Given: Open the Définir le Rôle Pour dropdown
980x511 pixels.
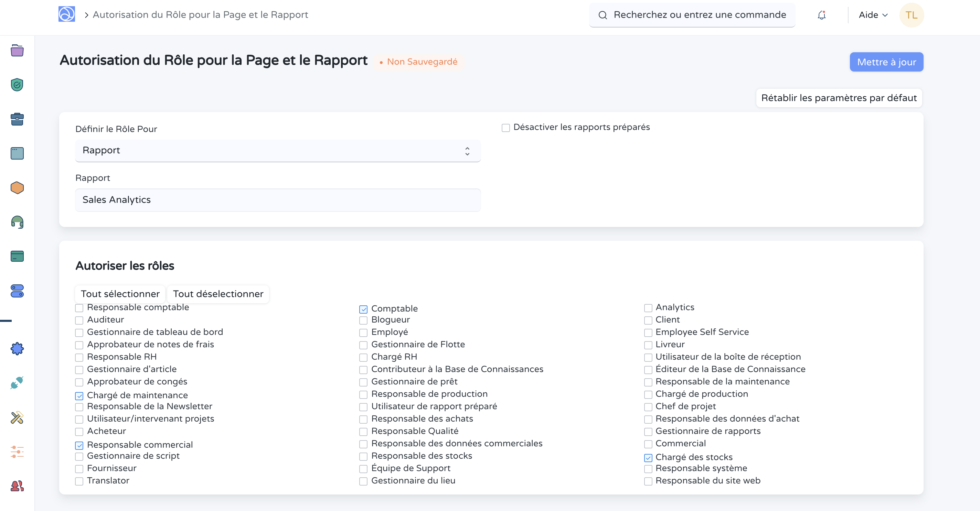Looking at the screenshot, I should tap(278, 151).
